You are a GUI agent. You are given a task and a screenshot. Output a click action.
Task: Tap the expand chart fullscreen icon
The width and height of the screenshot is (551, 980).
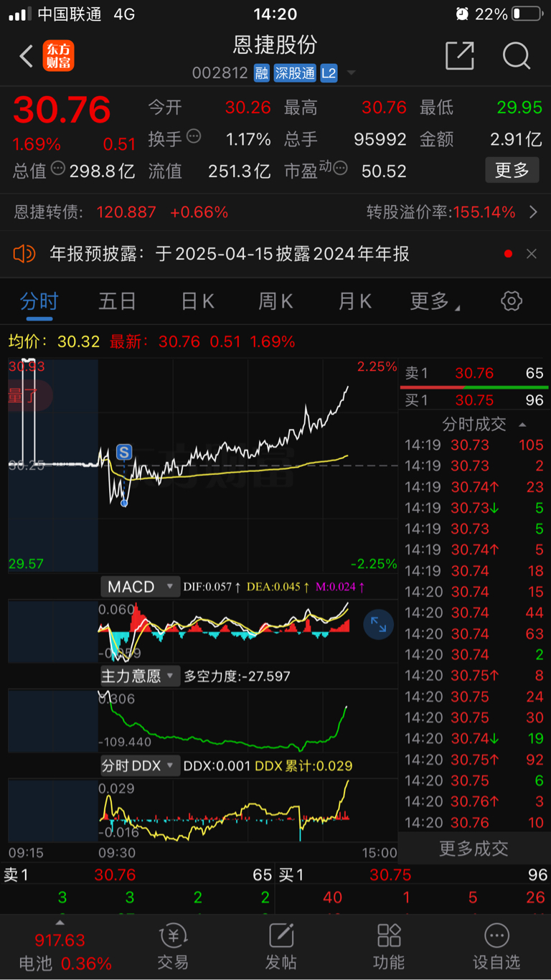pyautogui.click(x=379, y=625)
